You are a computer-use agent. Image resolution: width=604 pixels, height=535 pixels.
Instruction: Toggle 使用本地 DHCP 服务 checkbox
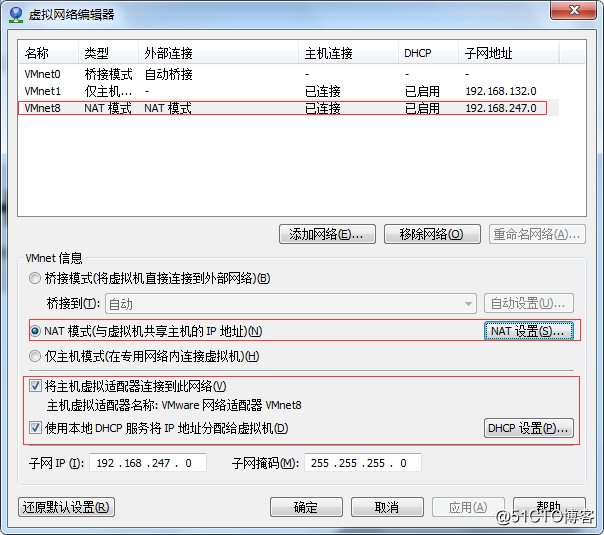click(x=35, y=428)
